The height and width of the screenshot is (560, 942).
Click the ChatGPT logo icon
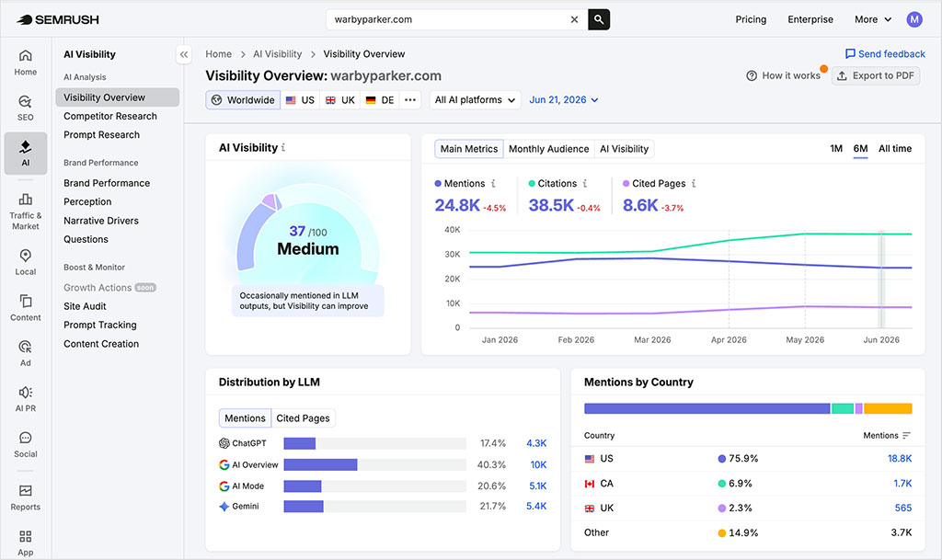(x=224, y=443)
